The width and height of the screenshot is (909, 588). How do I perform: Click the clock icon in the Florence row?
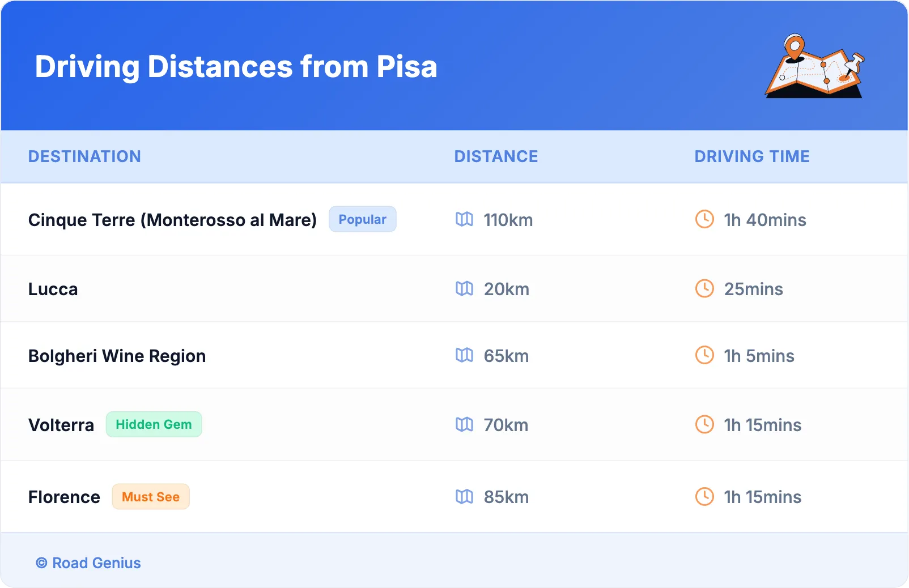point(704,497)
